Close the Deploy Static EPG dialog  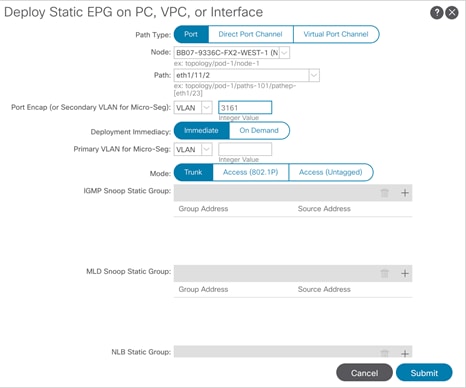click(452, 13)
